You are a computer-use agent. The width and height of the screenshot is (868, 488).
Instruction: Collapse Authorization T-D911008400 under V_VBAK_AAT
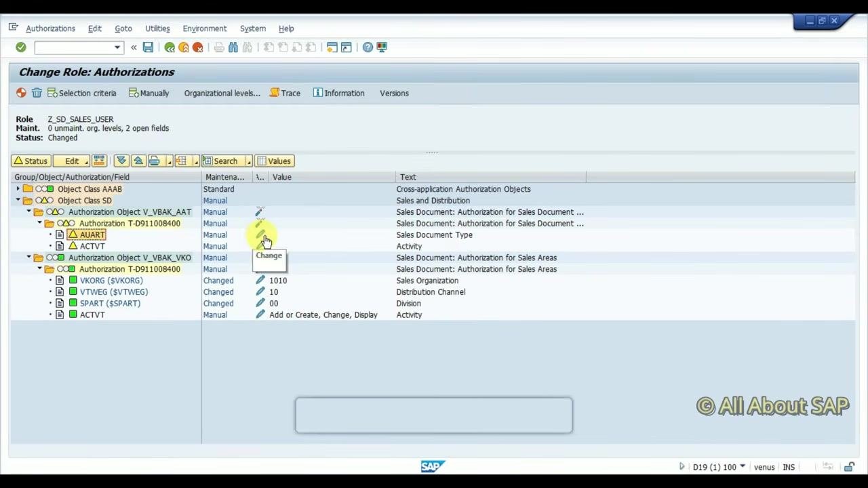pyautogui.click(x=39, y=224)
